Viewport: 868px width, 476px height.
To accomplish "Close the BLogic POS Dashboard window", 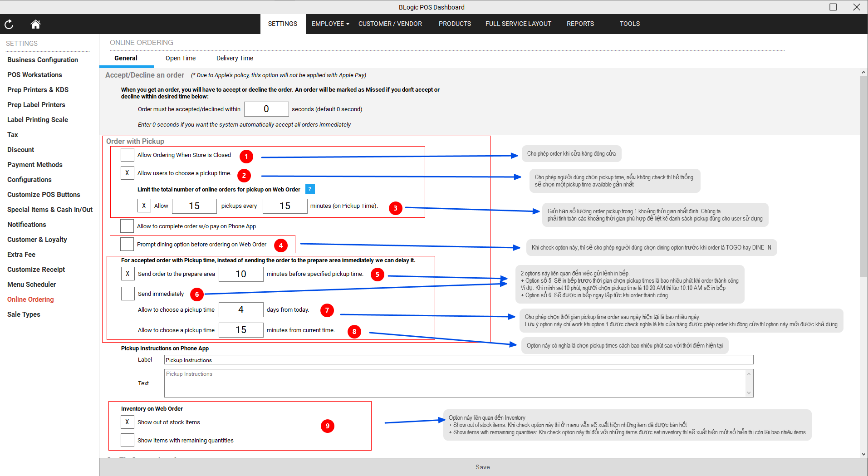I will pos(856,7).
